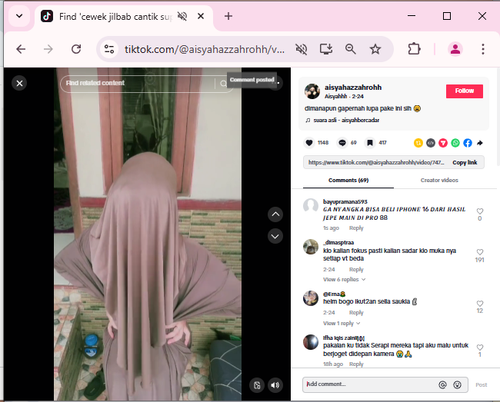The image size is (500, 402).
Task: Open Chrome extensions puzzle icon
Action: click(414, 49)
